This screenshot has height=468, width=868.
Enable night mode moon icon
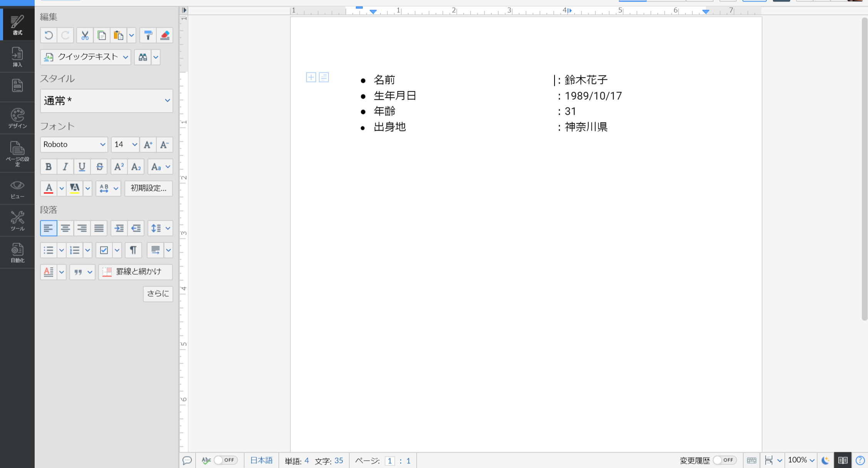(825, 460)
